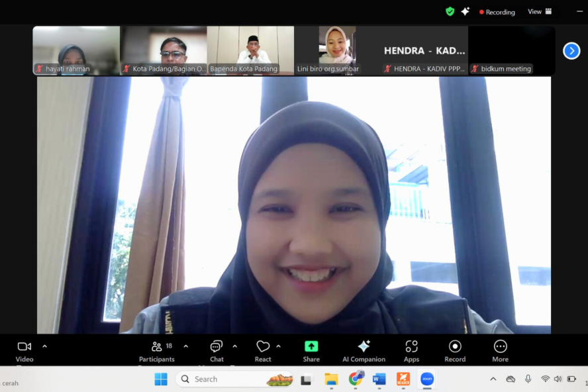Open the View layout menu
Screen dimensions: 588x392
pyautogui.click(x=540, y=11)
